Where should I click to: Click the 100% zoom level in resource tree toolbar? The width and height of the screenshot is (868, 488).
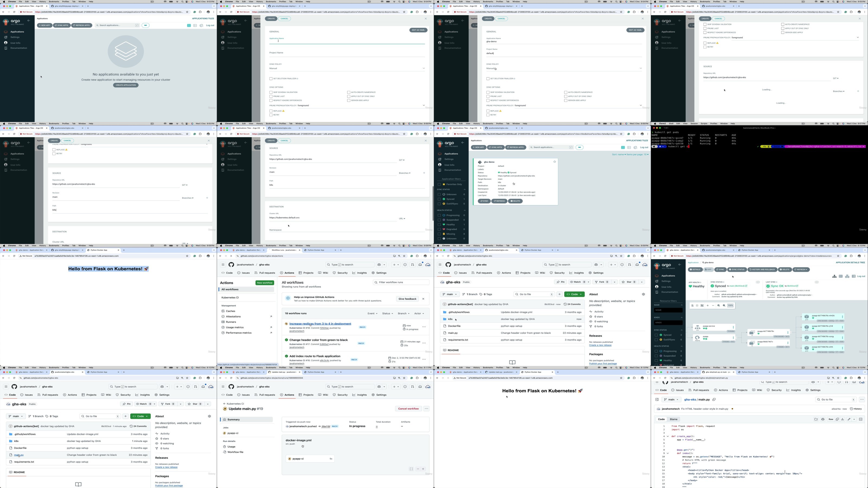[x=730, y=306]
